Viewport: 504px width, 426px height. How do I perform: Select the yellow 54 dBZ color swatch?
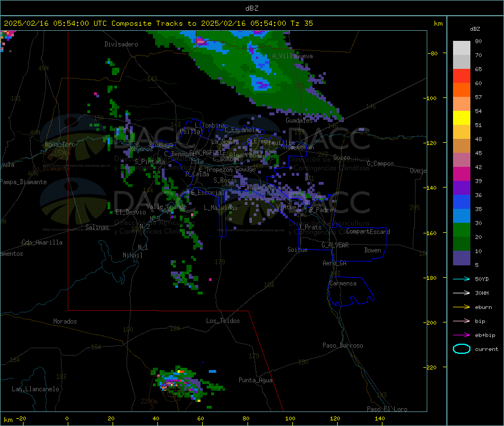click(461, 118)
